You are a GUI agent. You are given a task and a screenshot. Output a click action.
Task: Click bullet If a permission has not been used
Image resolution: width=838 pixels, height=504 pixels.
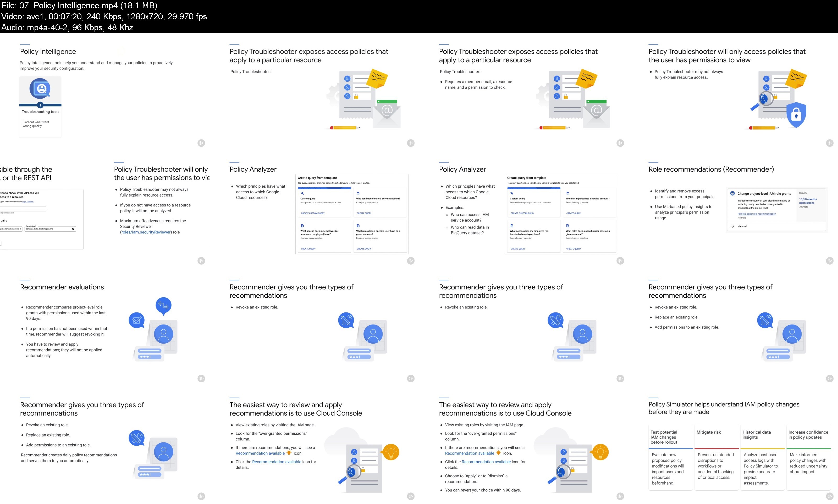pos(66,332)
